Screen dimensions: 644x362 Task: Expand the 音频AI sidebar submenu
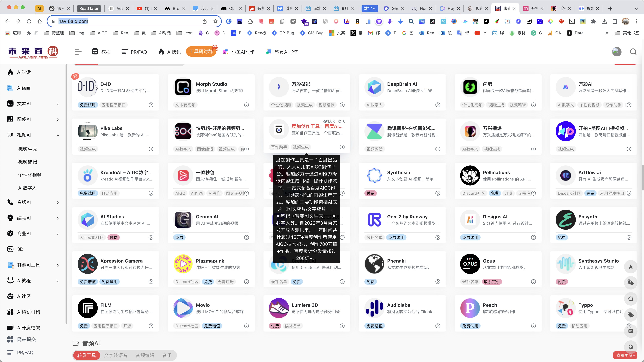(58, 202)
